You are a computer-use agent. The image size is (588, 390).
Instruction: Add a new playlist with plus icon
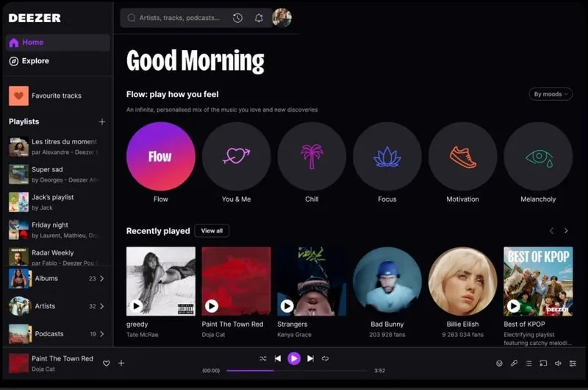point(102,122)
